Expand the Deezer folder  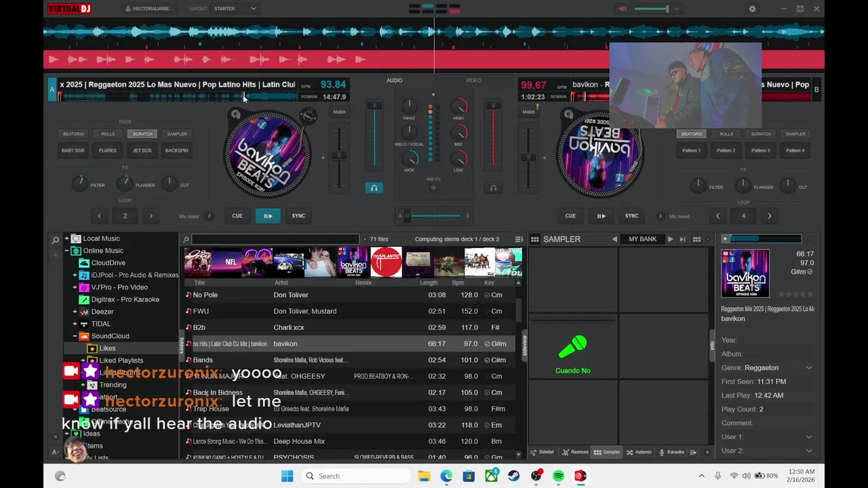tap(75, 312)
